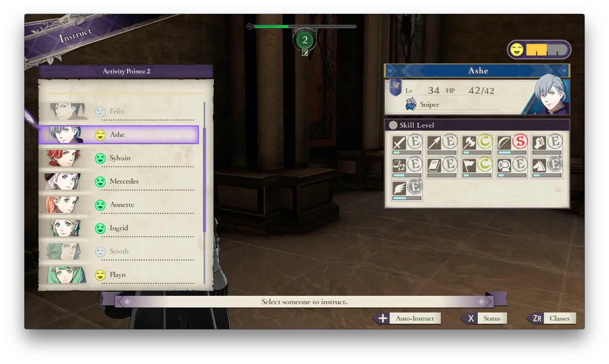Click the Activity Points: 2 header

click(x=126, y=71)
